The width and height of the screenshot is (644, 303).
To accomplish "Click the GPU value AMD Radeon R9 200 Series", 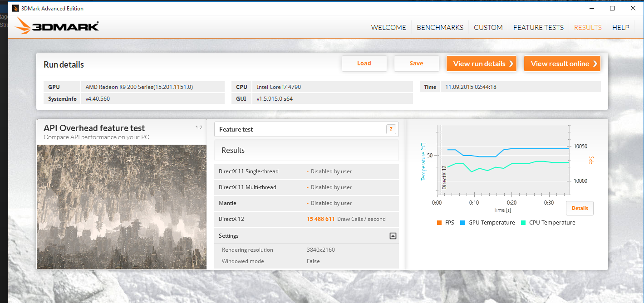I will click(x=139, y=87).
